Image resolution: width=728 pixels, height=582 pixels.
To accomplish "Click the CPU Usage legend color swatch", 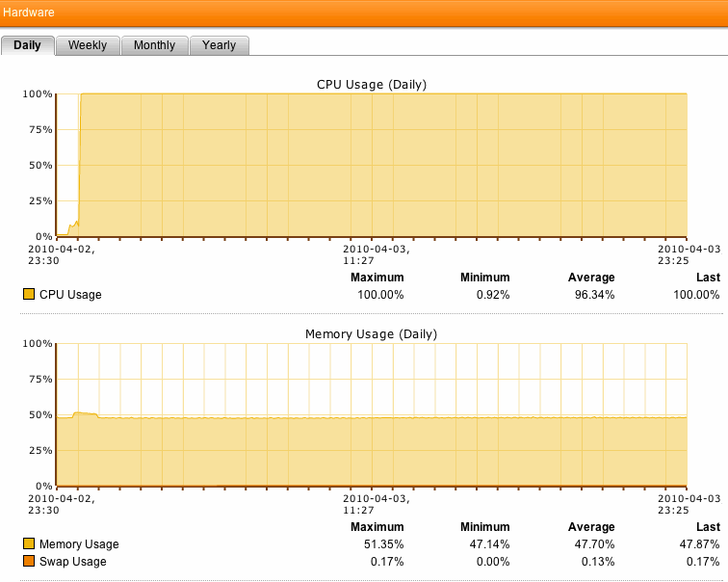I will click(x=28, y=295).
